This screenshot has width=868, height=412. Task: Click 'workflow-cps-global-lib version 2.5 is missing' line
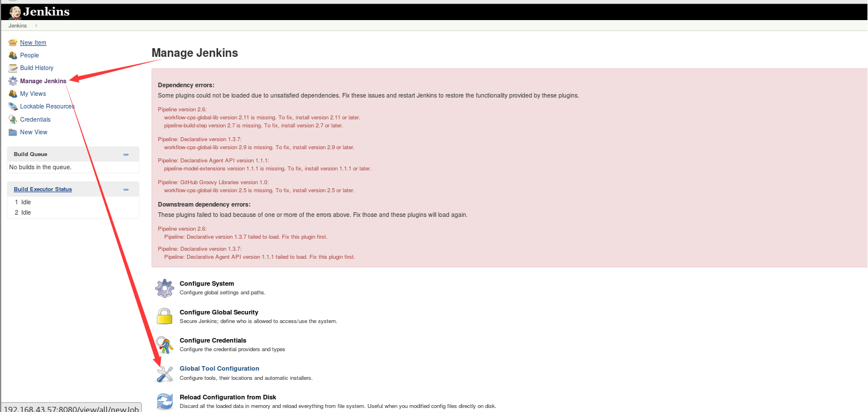click(259, 190)
